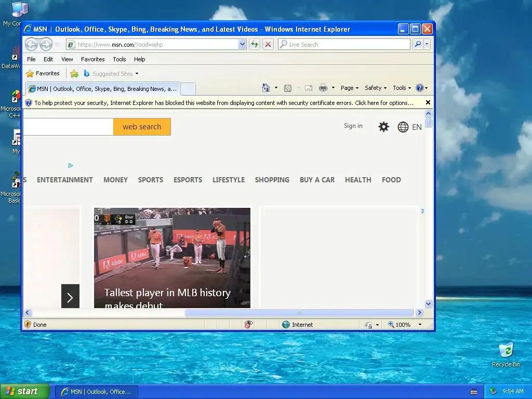This screenshot has height=399, width=532.
Task: Open the Help menu
Action: click(x=139, y=59)
